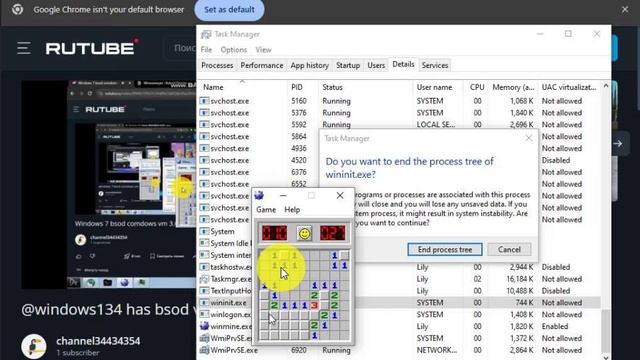This screenshot has width=640, height=360.
Task: Switch to the Users tab
Action: coord(376,65)
